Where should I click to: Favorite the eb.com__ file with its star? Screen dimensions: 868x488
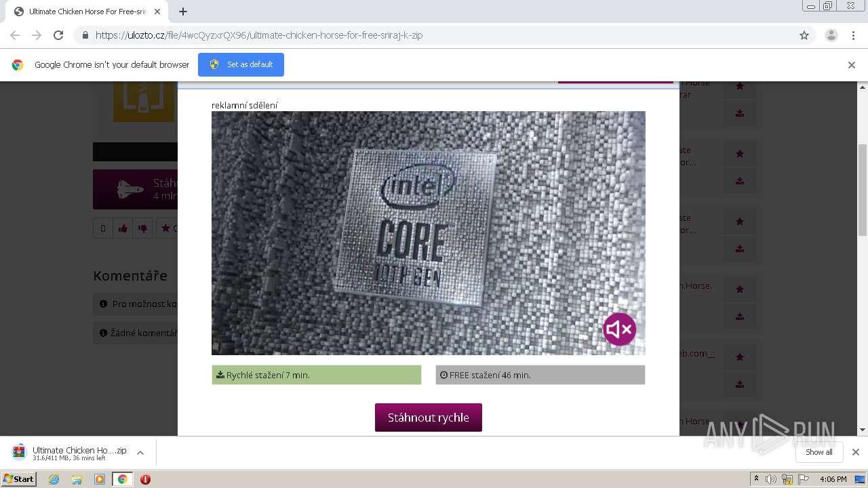click(740, 357)
